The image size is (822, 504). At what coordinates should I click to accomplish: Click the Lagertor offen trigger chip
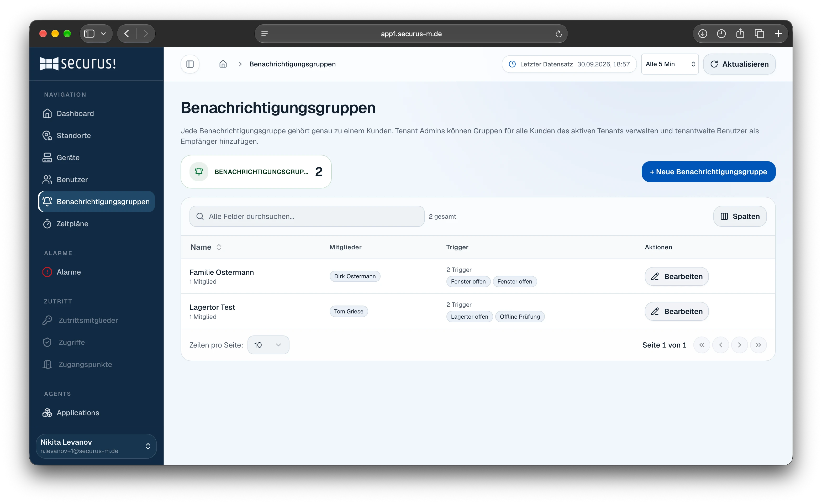coord(469,317)
